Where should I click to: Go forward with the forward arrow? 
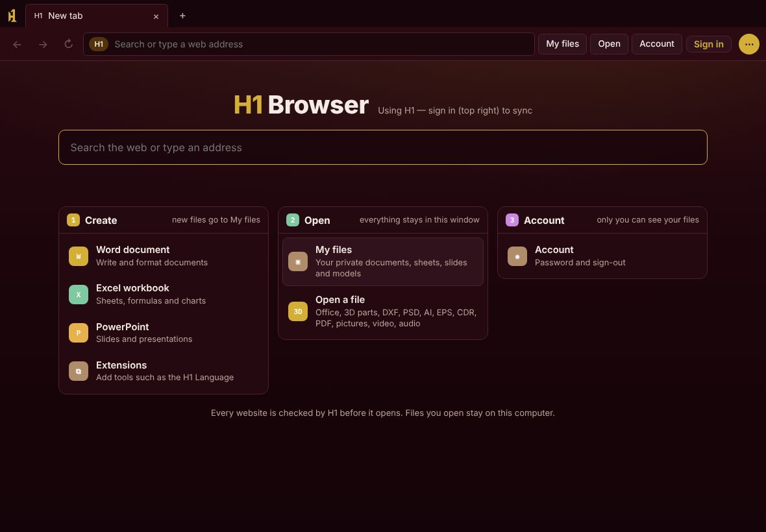[43, 44]
